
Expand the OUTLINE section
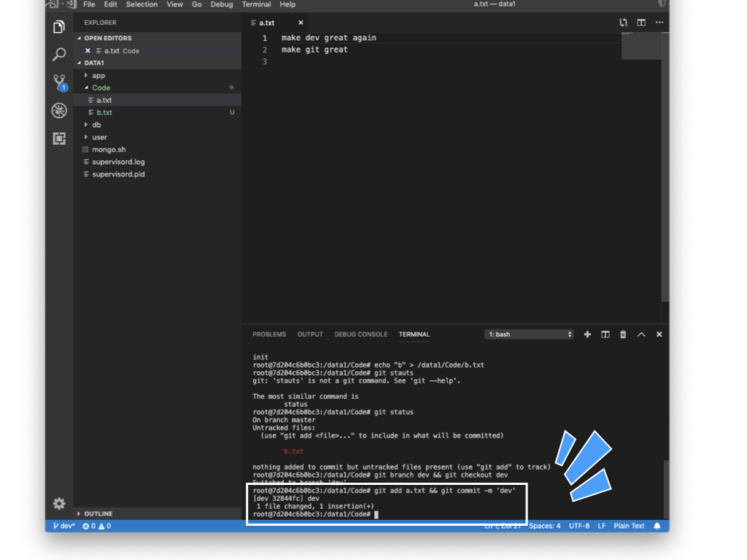click(x=98, y=513)
